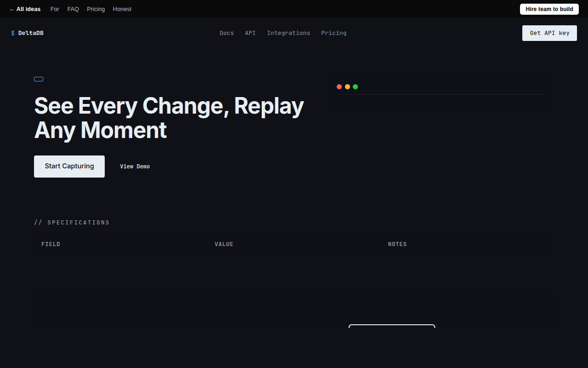588x368 pixels.
Task: Click the red terminal window dot
Action: coord(339,87)
